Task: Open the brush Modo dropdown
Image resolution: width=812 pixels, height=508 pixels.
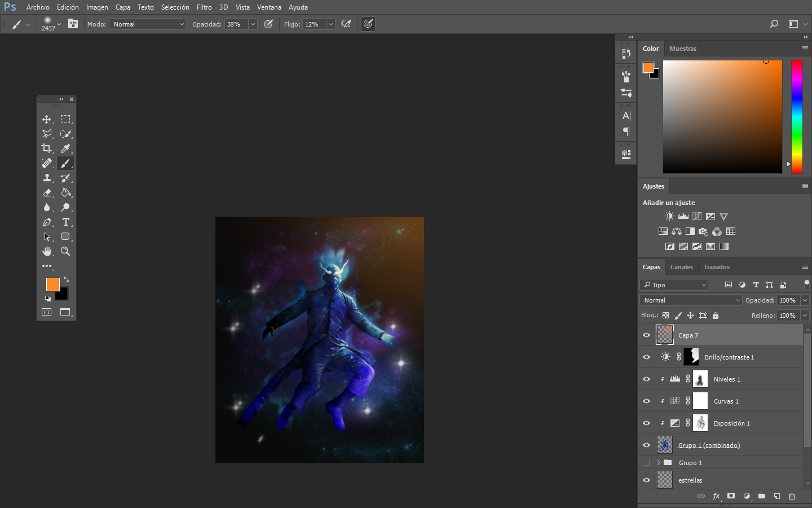Action: tap(148, 24)
